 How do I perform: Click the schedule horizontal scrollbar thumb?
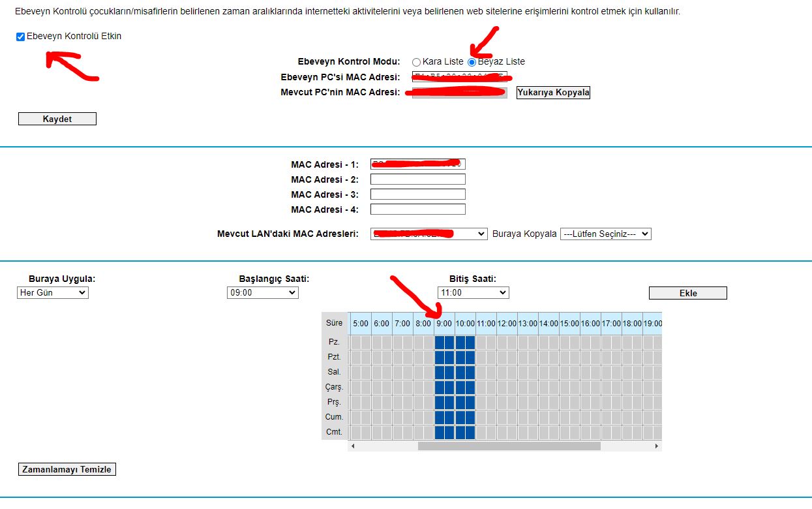(x=509, y=446)
